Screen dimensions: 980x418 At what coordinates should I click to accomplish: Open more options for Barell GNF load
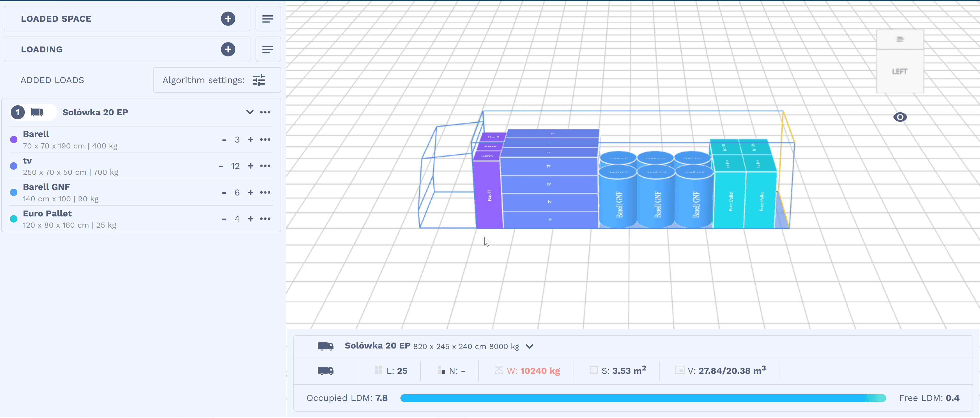click(x=265, y=192)
